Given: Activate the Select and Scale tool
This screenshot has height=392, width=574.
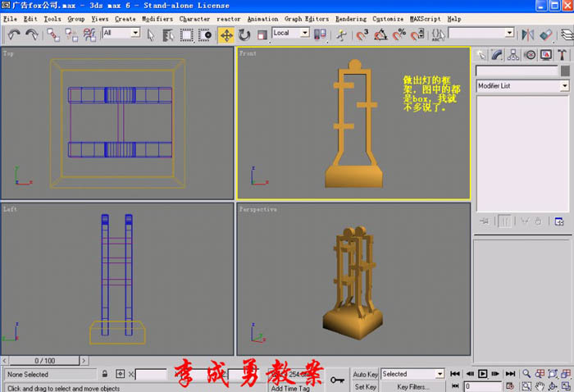Looking at the screenshot, I should 262,35.
